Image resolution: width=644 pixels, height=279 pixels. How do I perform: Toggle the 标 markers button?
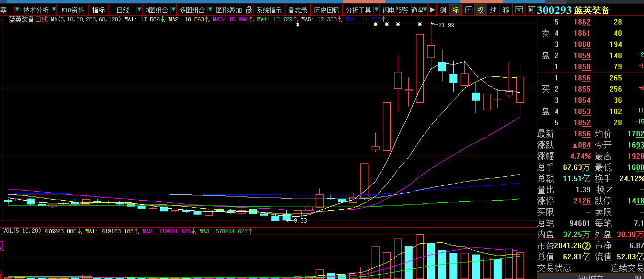(x=456, y=10)
